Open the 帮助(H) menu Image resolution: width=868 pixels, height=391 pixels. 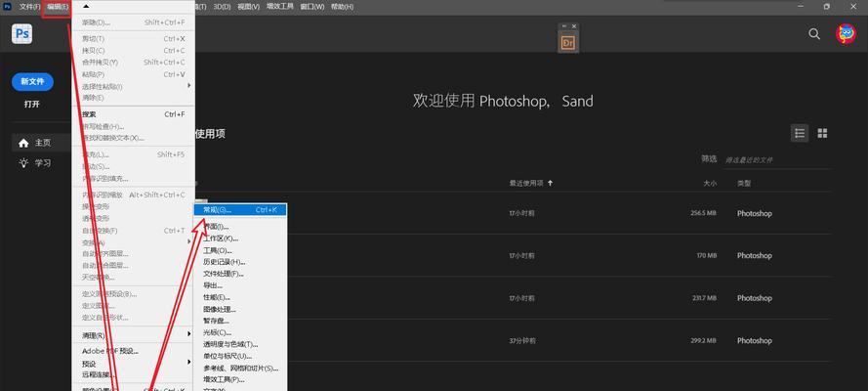(342, 7)
